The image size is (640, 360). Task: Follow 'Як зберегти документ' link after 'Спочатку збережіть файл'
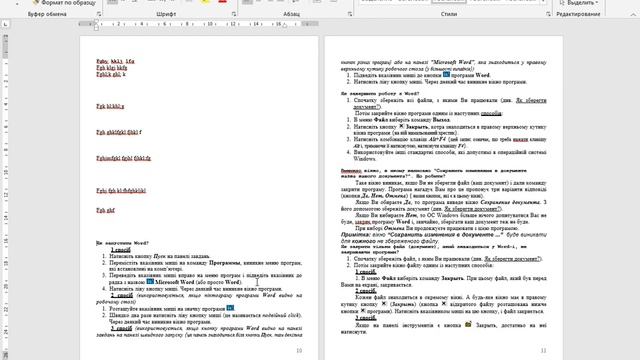coord(512,259)
